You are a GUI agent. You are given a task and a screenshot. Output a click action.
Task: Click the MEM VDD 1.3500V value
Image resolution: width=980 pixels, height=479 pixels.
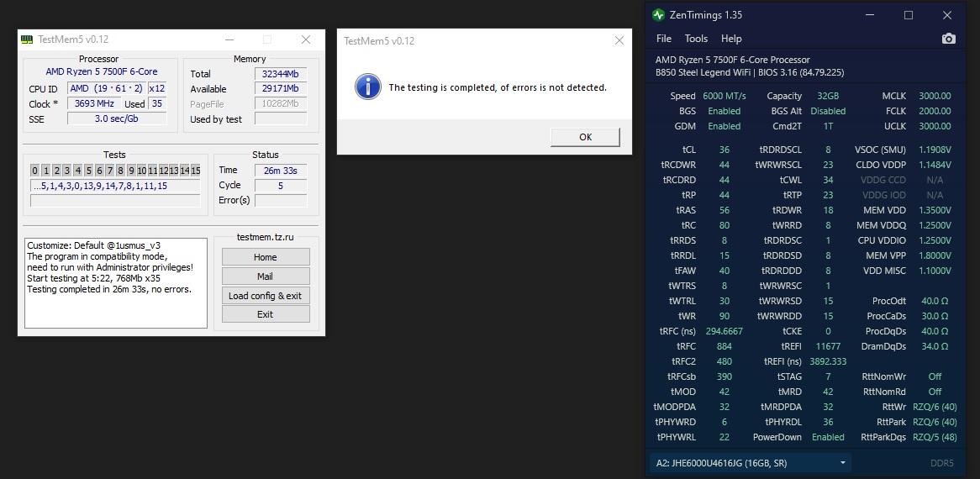coord(935,210)
